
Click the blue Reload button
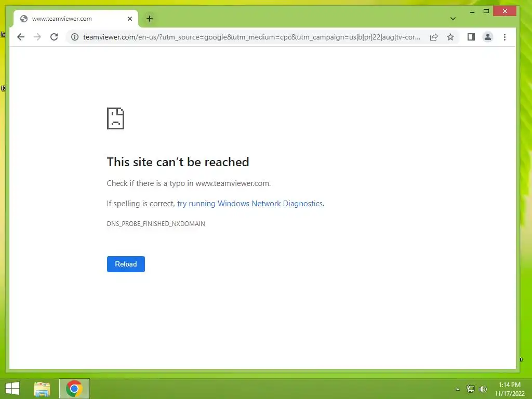tap(126, 264)
